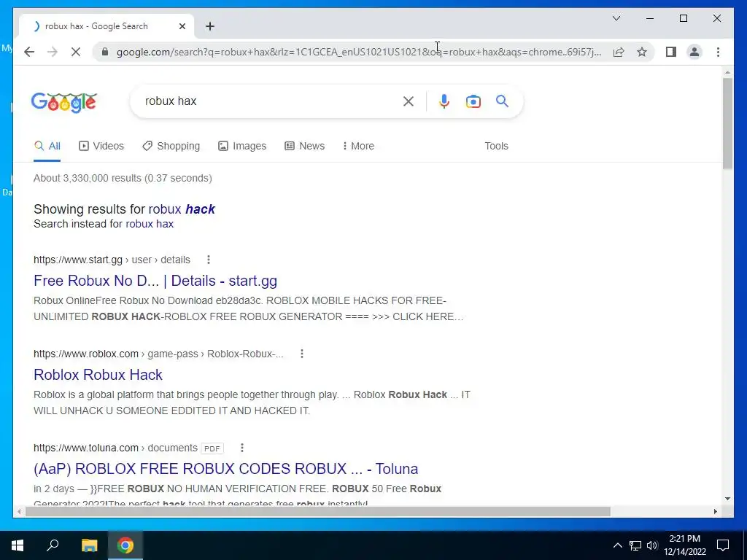
Task: Click the forward navigation arrow
Action: [53, 52]
